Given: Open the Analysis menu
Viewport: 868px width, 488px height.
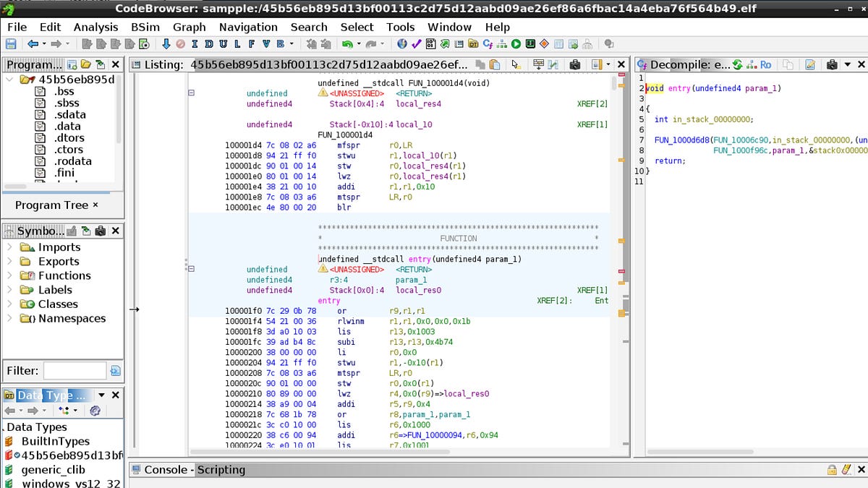Looking at the screenshot, I should pos(96,27).
